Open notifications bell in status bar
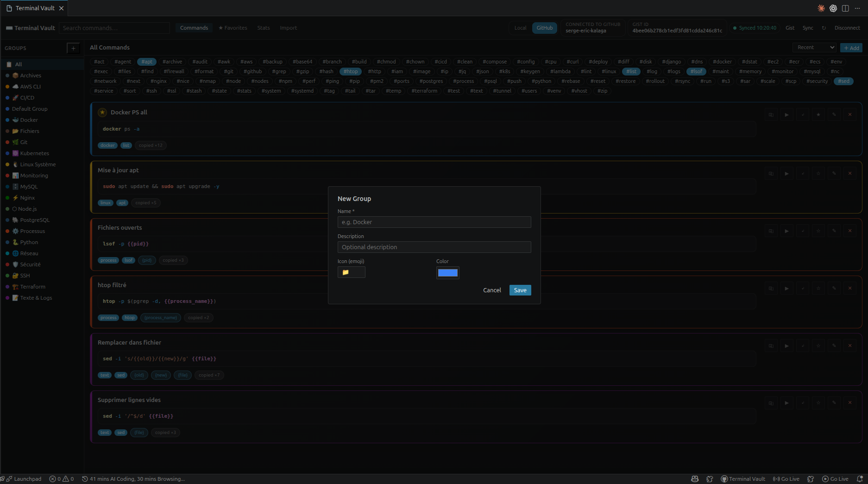The image size is (868, 484). [x=860, y=479]
